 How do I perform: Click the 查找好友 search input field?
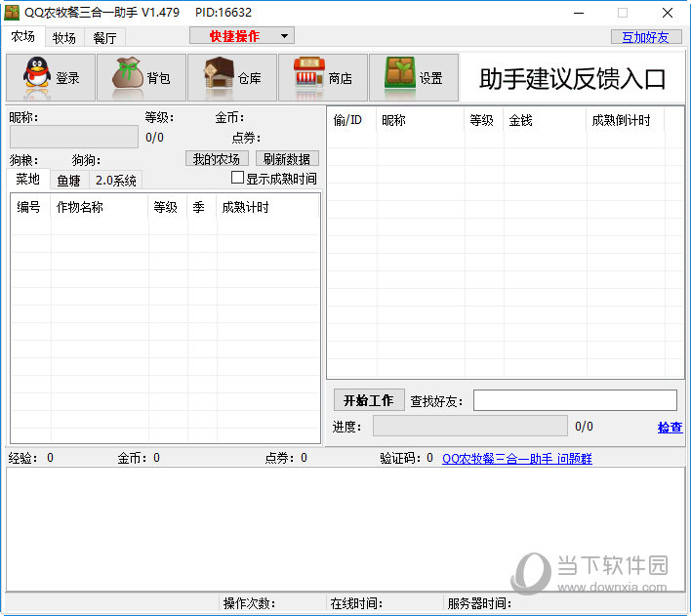[575, 400]
